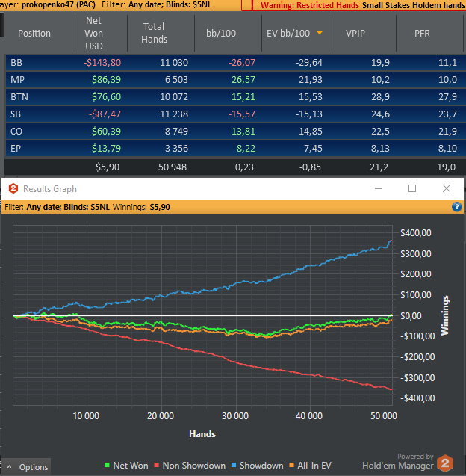466x476 pixels.
Task: Click the Net Won legend label
Action: 131,466
